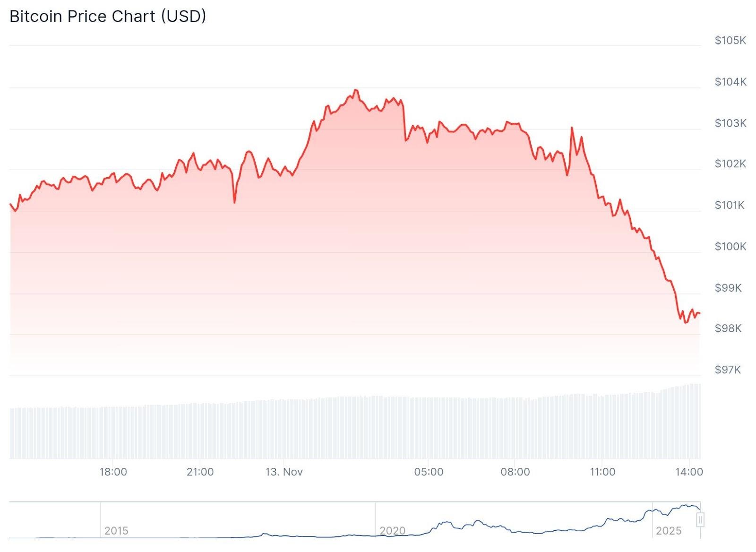Click the $97K price axis label
This screenshot has width=756, height=552.
pos(728,370)
